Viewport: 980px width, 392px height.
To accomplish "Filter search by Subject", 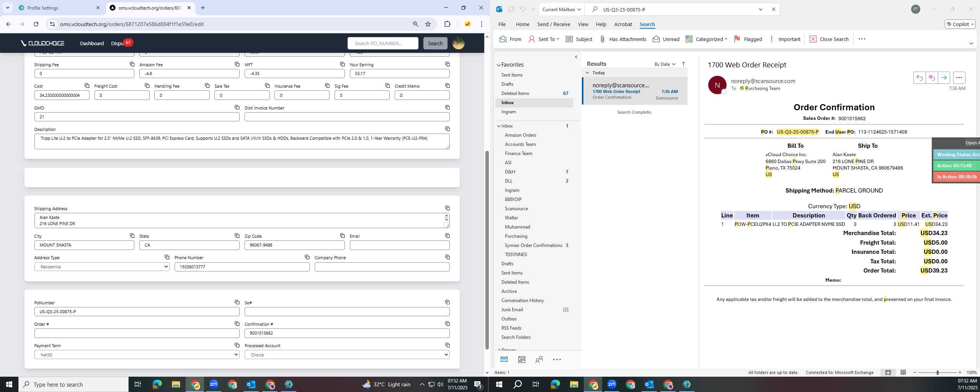I will tap(579, 39).
